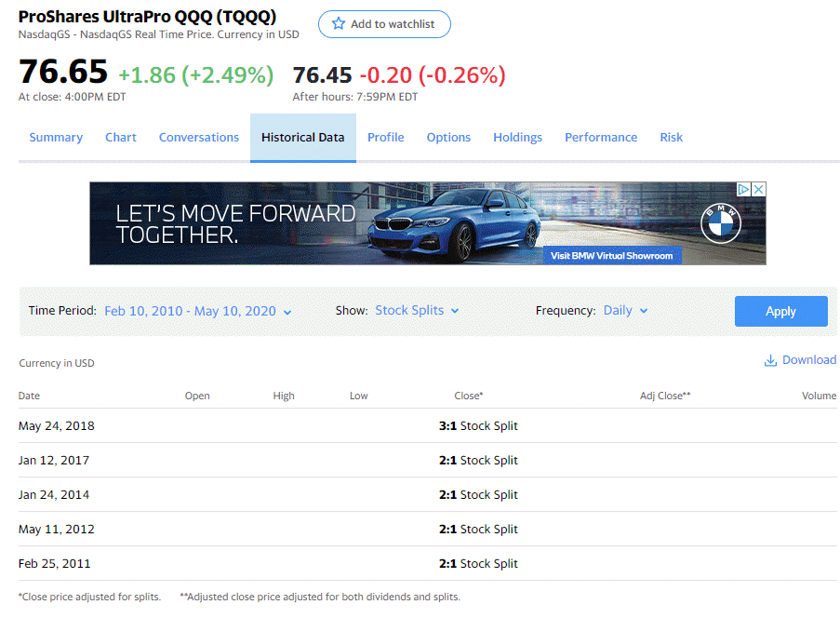Expand the Time Period date range dropdown
The image size is (840, 618).
click(197, 311)
